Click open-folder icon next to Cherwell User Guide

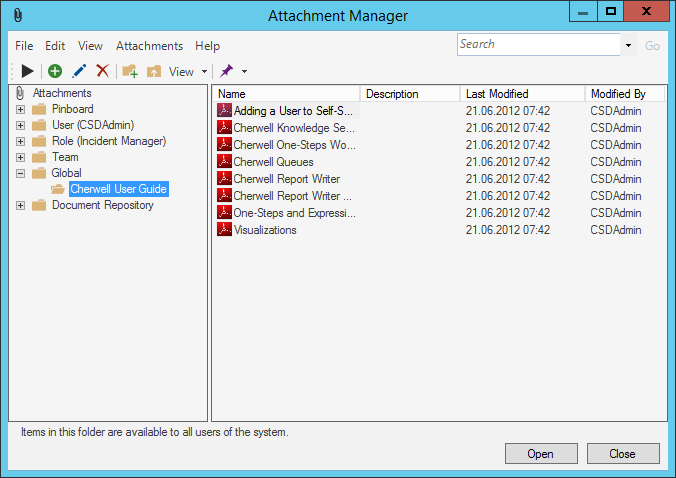coord(58,189)
